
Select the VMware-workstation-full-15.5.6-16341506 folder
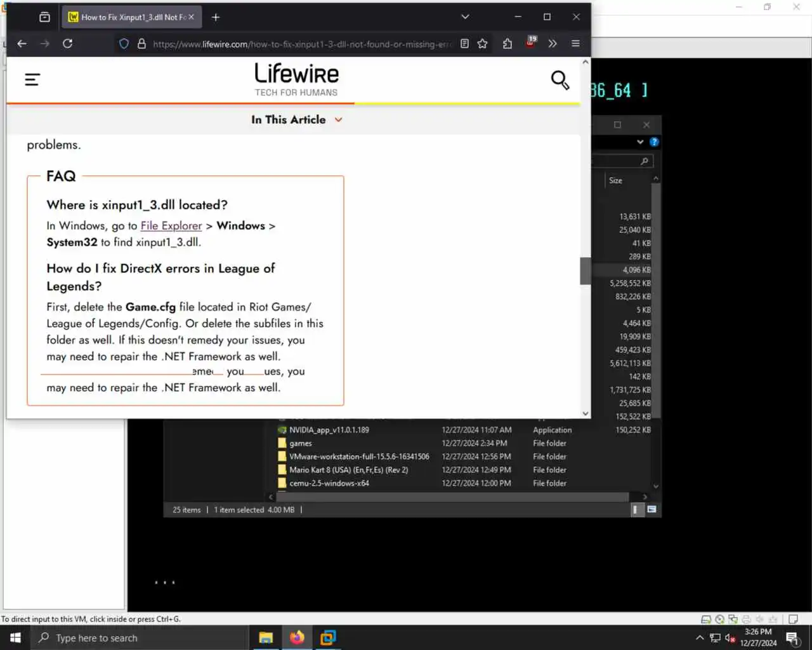point(359,456)
